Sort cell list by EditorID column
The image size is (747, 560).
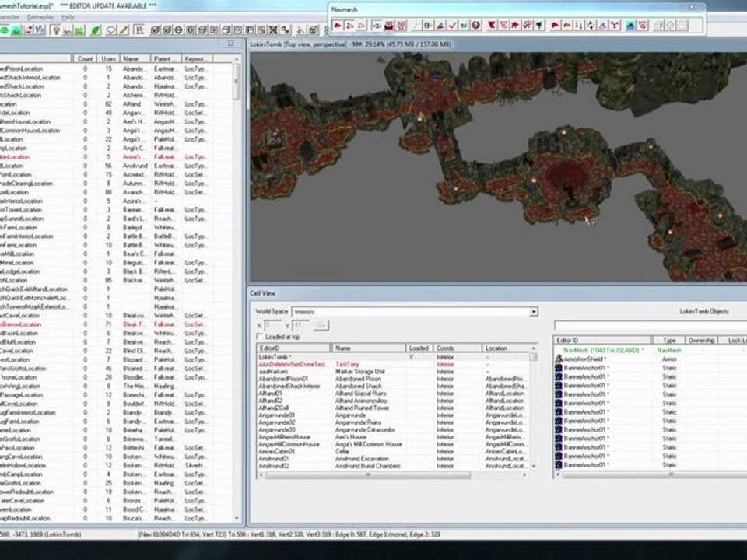coord(293,348)
